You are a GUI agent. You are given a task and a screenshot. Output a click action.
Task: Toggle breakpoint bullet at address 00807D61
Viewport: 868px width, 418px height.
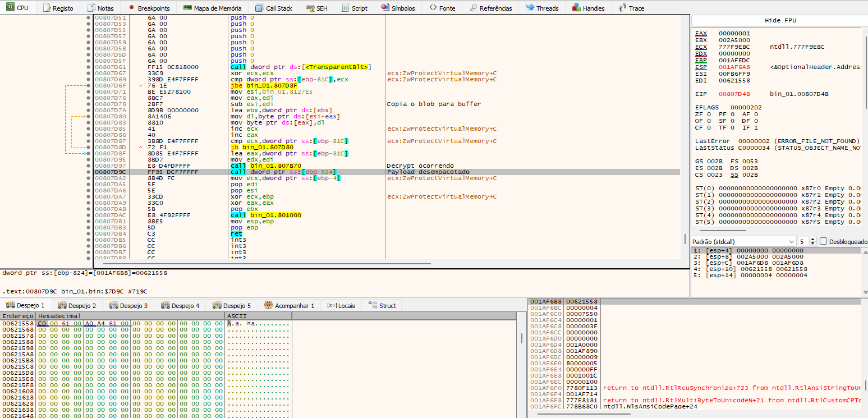(89, 67)
